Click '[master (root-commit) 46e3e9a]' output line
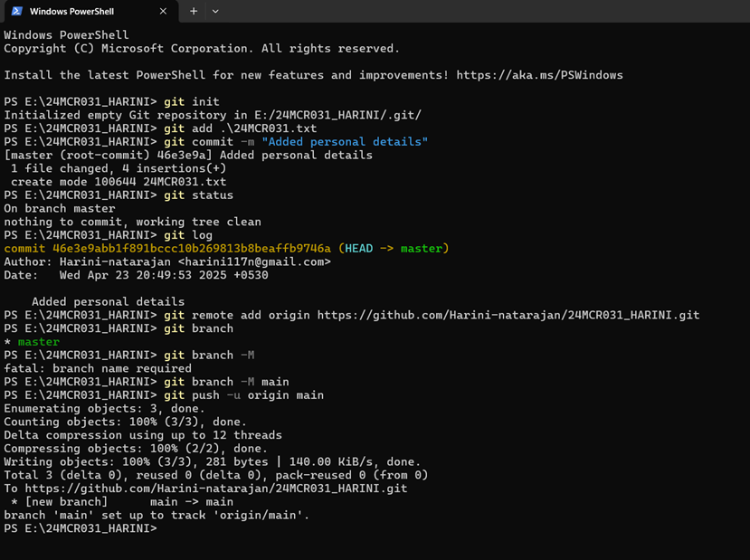 click(x=188, y=156)
